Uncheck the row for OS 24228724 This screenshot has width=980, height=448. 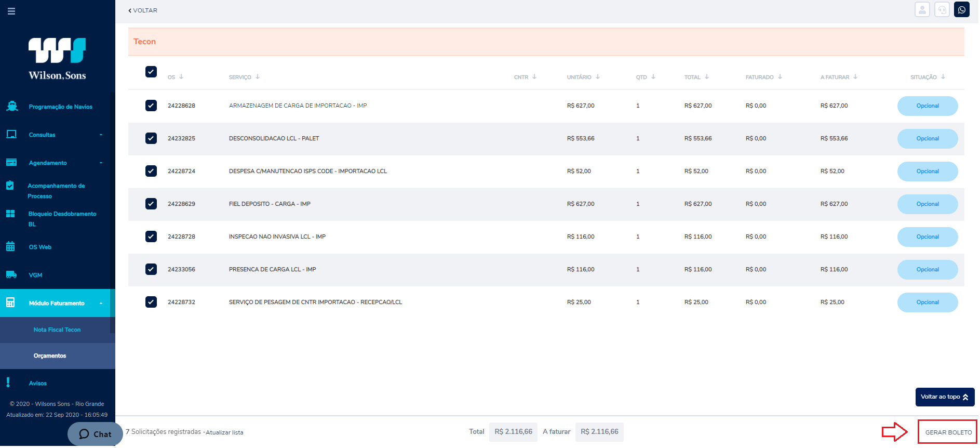coord(151,171)
